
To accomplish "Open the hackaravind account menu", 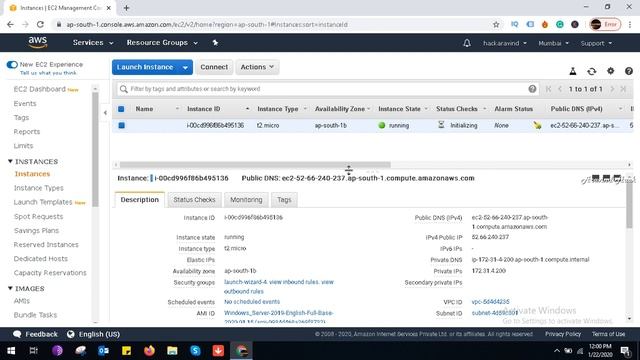I will (505, 43).
